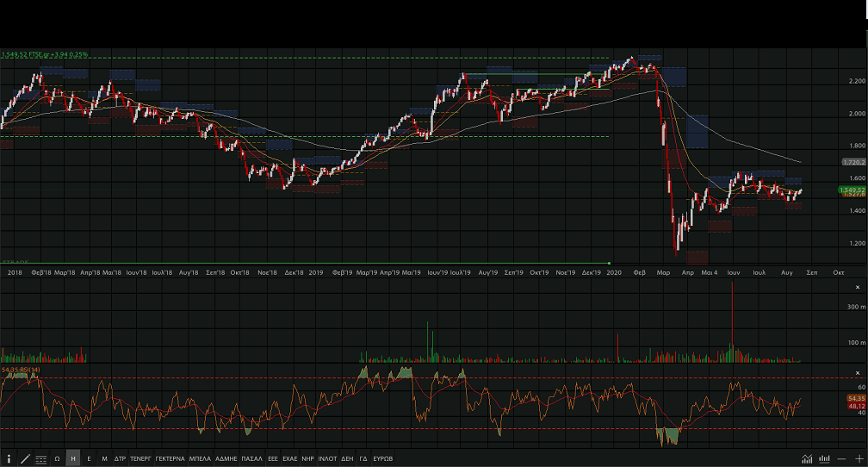Image resolution: width=868 pixels, height=467 pixels.
Task: Open the ΜΠΕΛΑ symbol tab
Action: (x=200, y=458)
